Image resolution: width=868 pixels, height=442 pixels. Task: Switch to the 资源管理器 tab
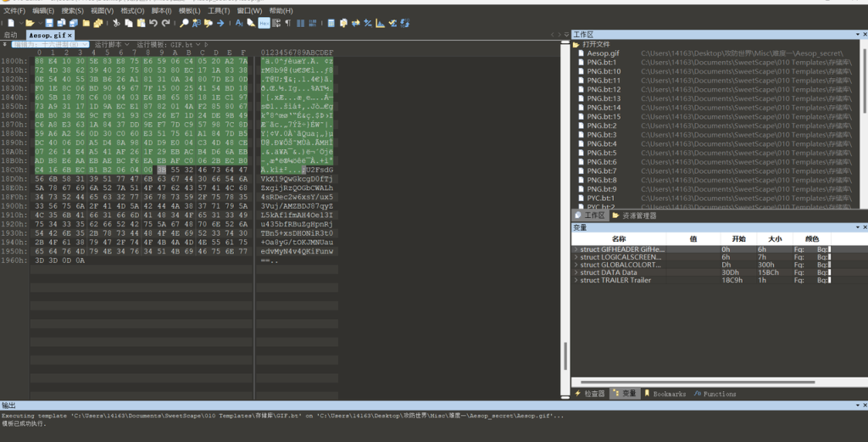(x=637, y=216)
